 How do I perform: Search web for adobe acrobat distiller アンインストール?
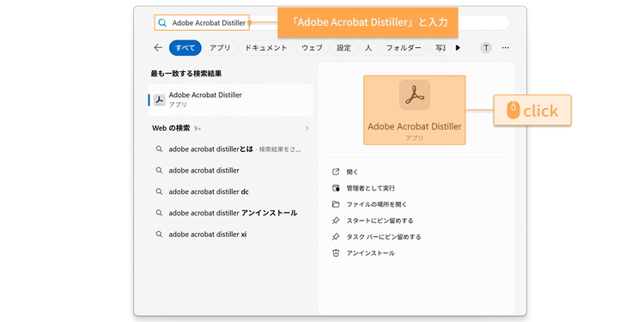230,213
